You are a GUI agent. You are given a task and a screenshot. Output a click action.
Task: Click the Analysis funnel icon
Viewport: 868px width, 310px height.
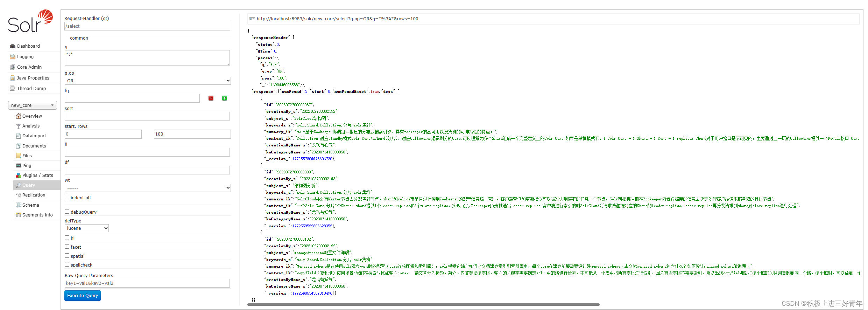click(19, 126)
